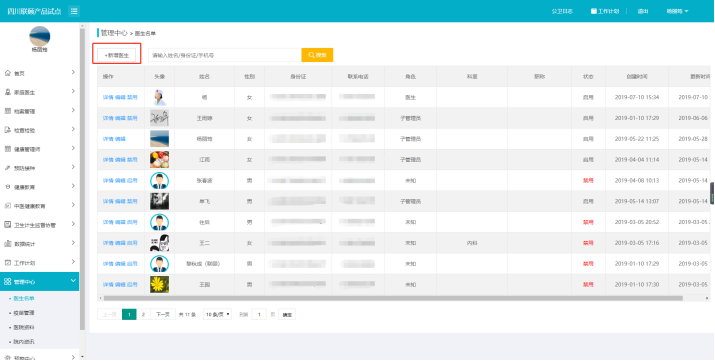Click page 1 pagination button
The height and width of the screenshot is (361, 715).
[x=129, y=315]
